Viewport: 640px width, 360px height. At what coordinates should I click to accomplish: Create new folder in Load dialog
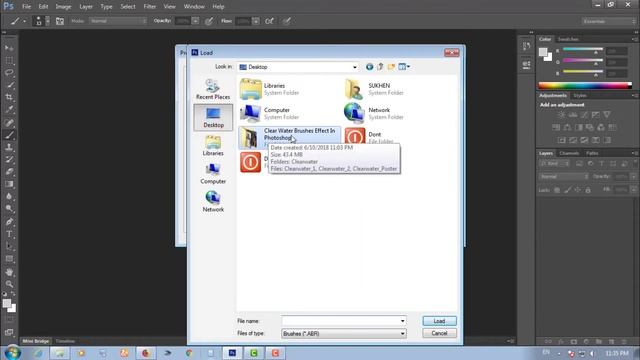click(x=391, y=67)
